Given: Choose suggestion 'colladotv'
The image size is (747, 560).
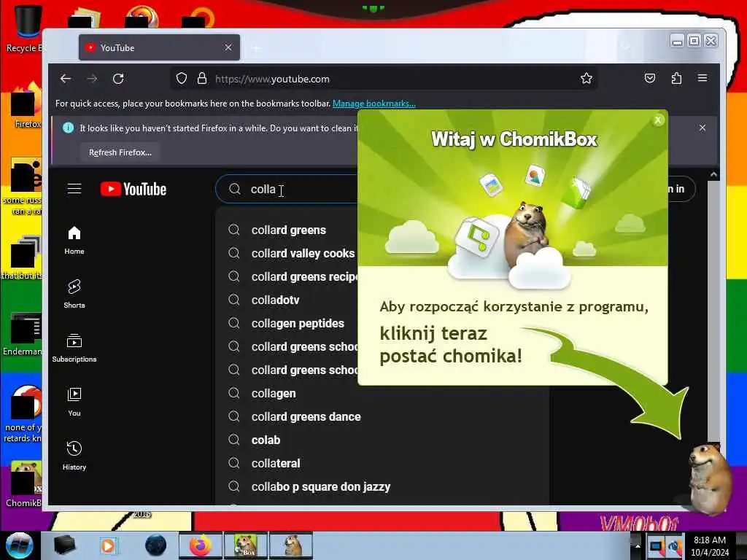Looking at the screenshot, I should (275, 300).
